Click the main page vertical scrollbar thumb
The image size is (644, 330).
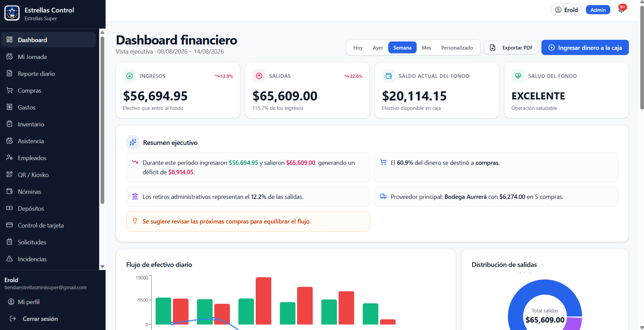click(642, 57)
